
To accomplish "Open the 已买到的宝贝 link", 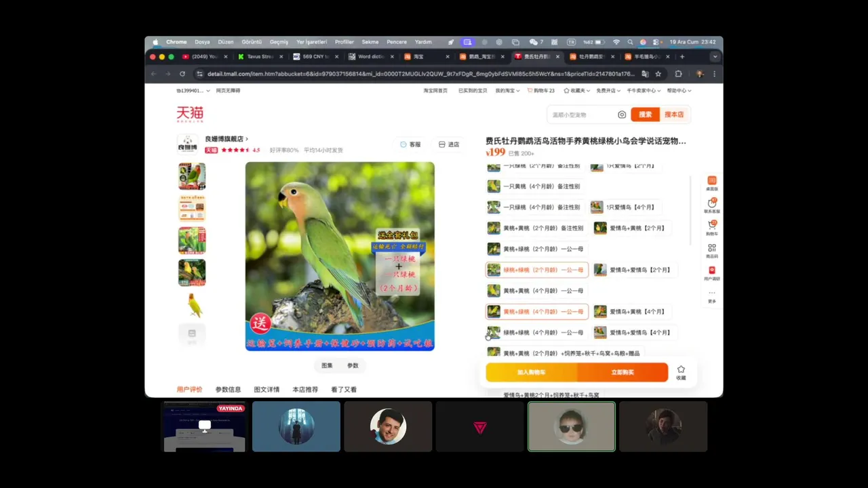I will (x=473, y=90).
